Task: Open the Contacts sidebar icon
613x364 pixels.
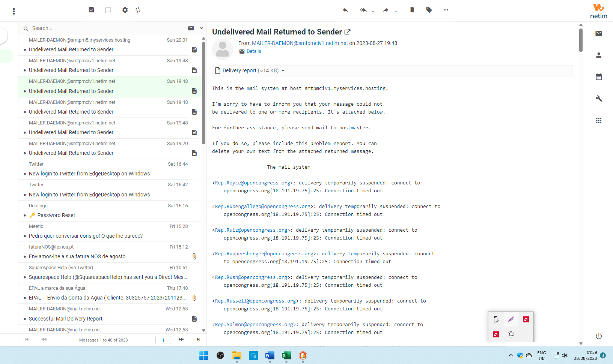Action: pyautogui.click(x=599, y=55)
